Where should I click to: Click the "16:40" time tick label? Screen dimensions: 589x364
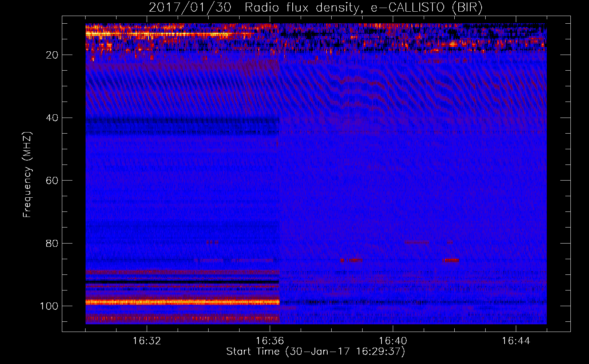[x=393, y=341]
